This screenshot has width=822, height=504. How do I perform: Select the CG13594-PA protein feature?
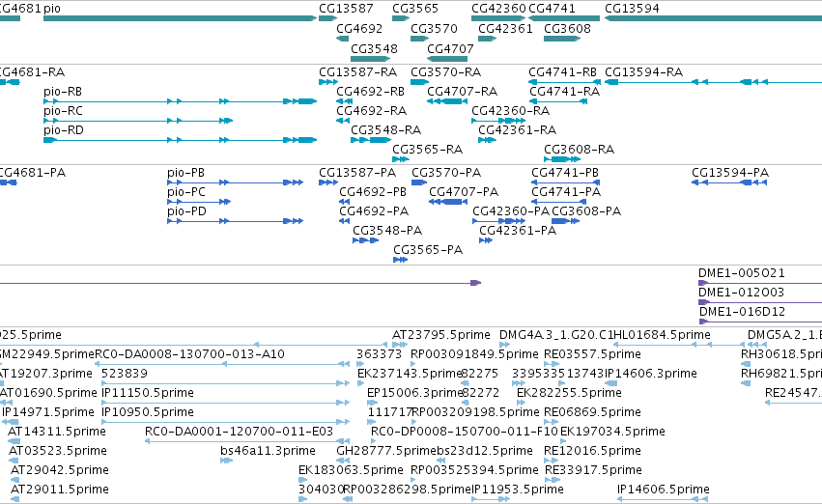[x=729, y=182]
